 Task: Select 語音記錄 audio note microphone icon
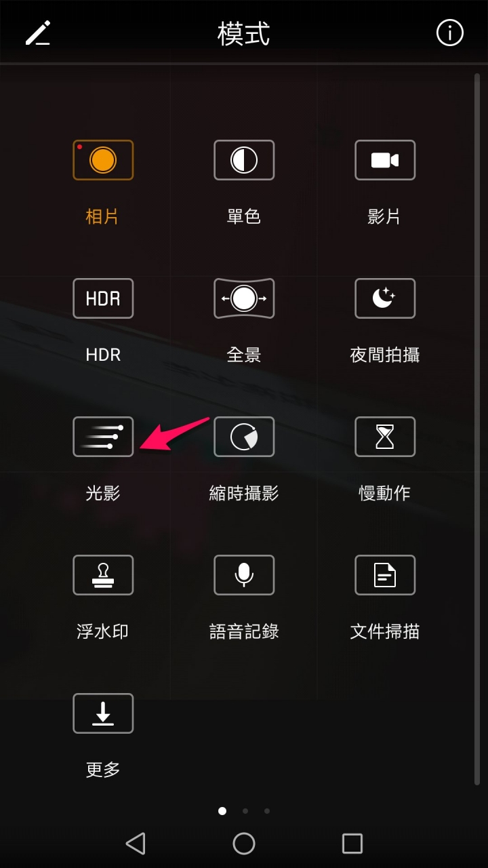point(244,575)
